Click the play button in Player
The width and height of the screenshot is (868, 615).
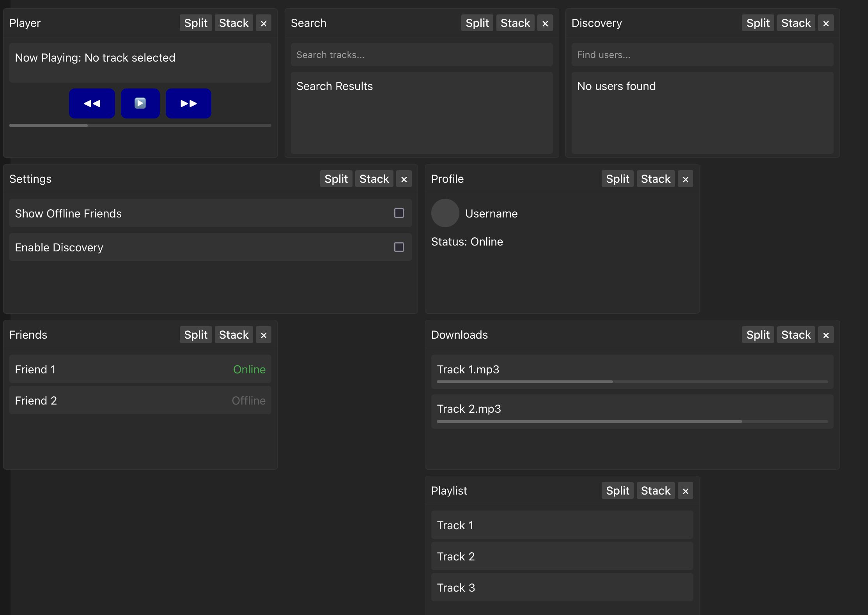coord(140,103)
